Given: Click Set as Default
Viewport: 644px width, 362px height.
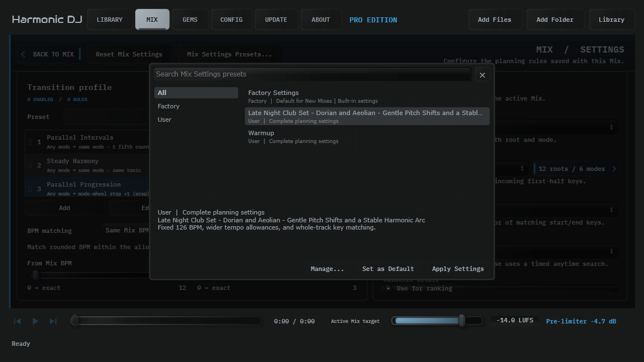Looking at the screenshot, I should point(388,269).
